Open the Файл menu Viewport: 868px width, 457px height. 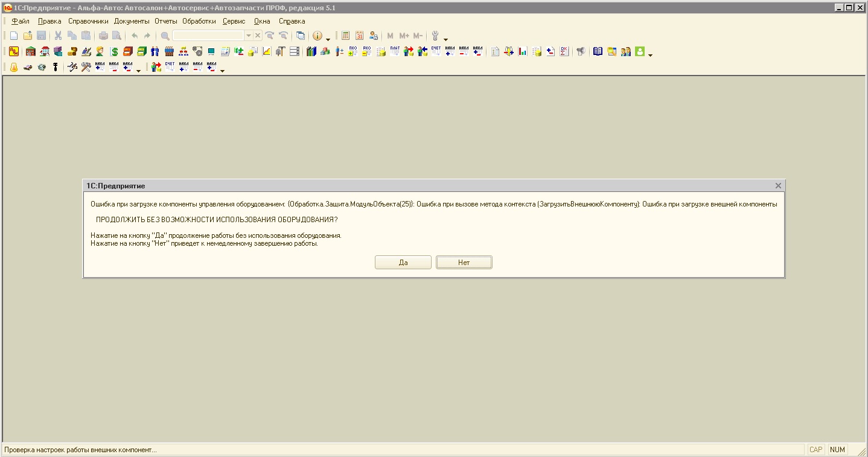coord(21,21)
